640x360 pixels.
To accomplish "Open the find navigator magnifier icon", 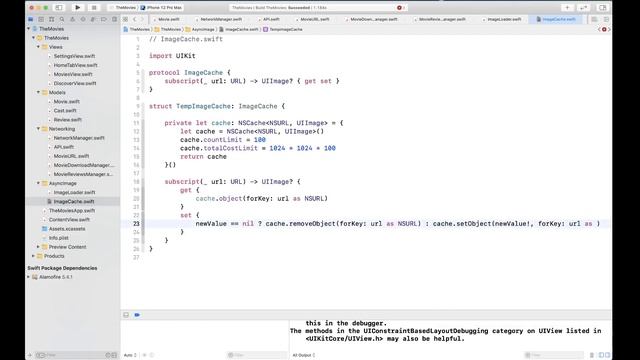I will click(62, 19).
